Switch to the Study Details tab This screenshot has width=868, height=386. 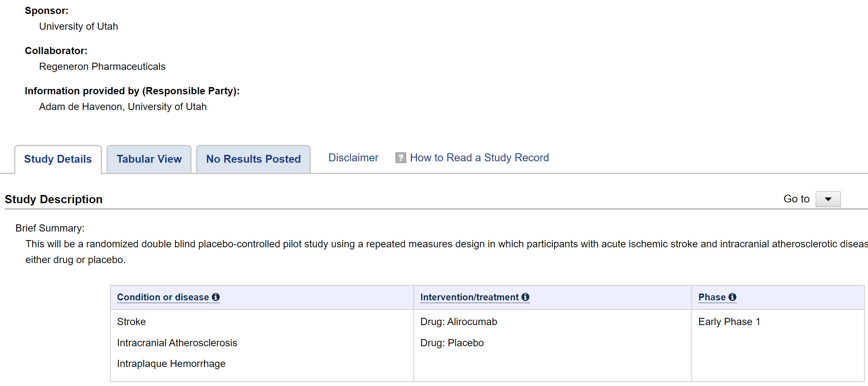[x=58, y=159]
